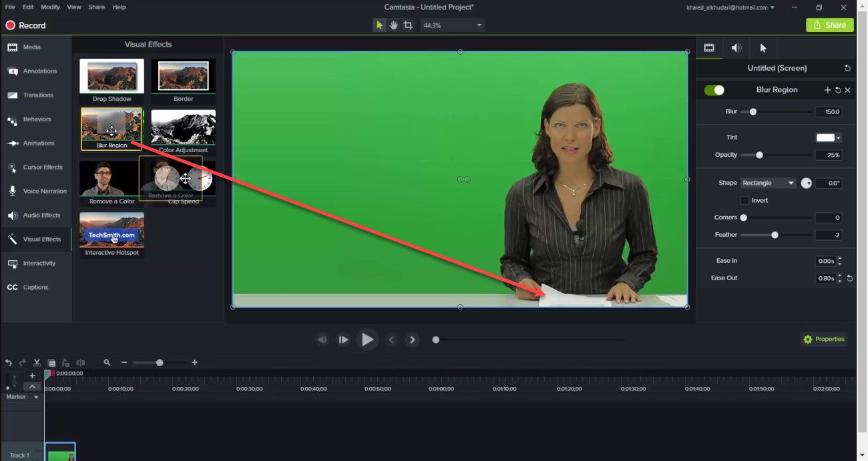The width and height of the screenshot is (868, 461).
Task: Increase the Ease In value
Action: tap(839, 259)
